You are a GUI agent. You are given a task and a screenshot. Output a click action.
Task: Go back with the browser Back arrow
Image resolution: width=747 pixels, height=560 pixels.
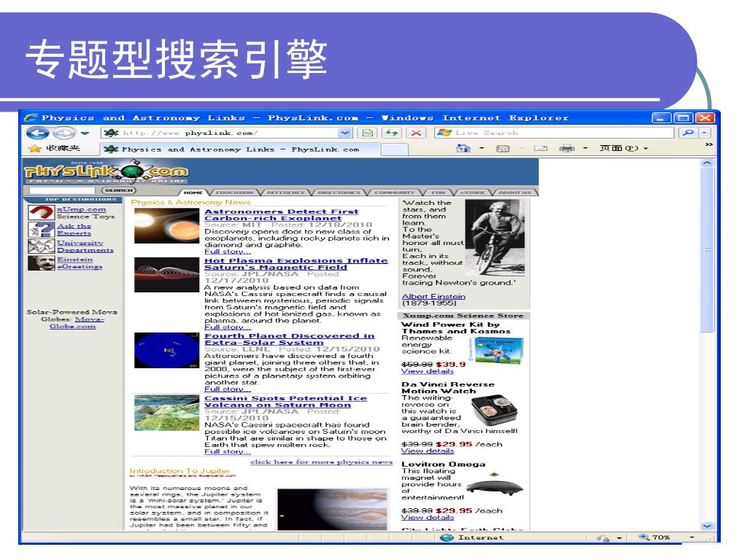point(38,133)
